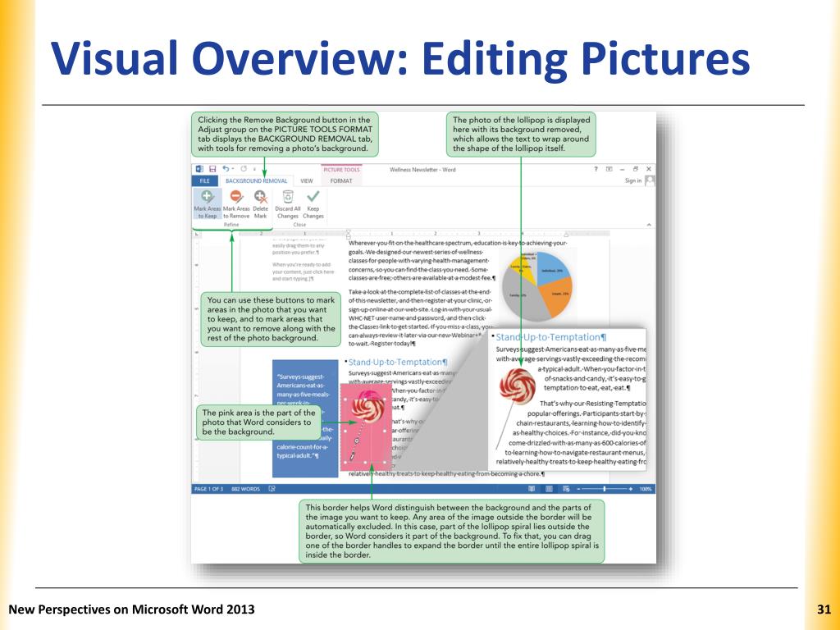Click the tab selector at ruler corner
The image size is (840, 630).
tap(197, 234)
